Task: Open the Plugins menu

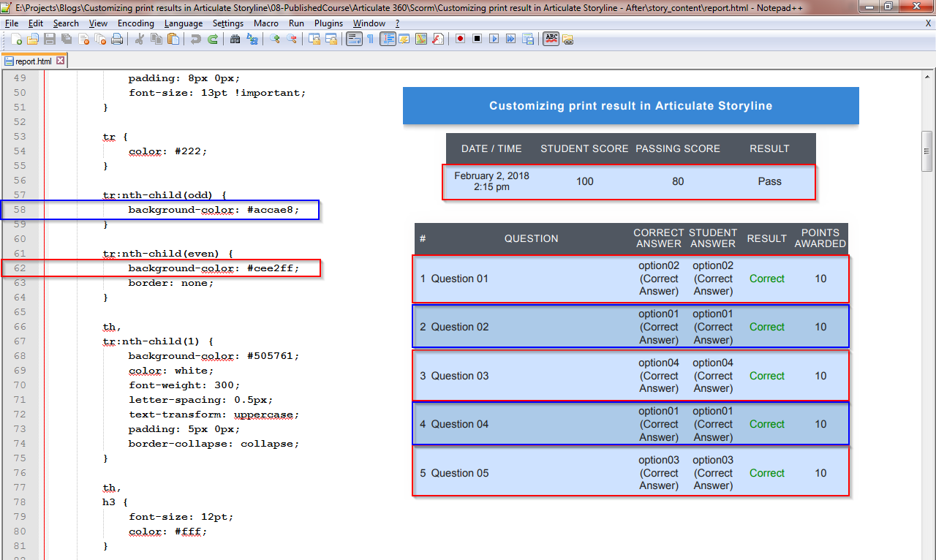Action: tap(328, 23)
